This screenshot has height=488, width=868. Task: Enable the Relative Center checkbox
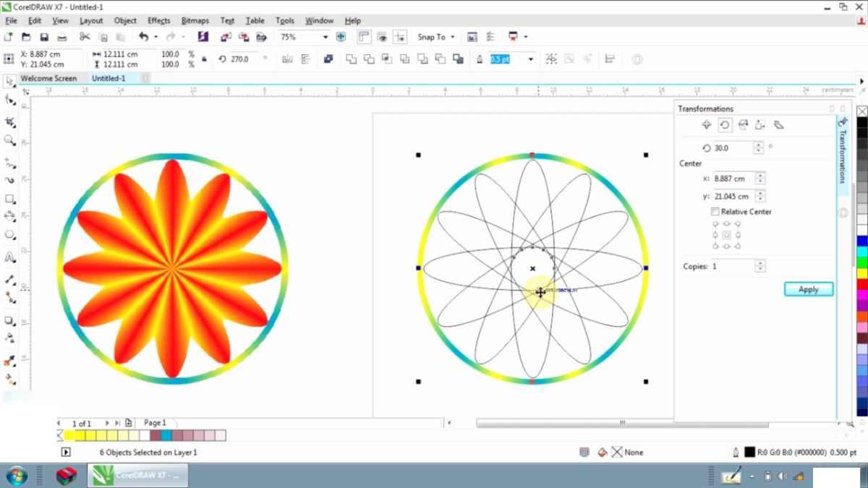pos(715,211)
